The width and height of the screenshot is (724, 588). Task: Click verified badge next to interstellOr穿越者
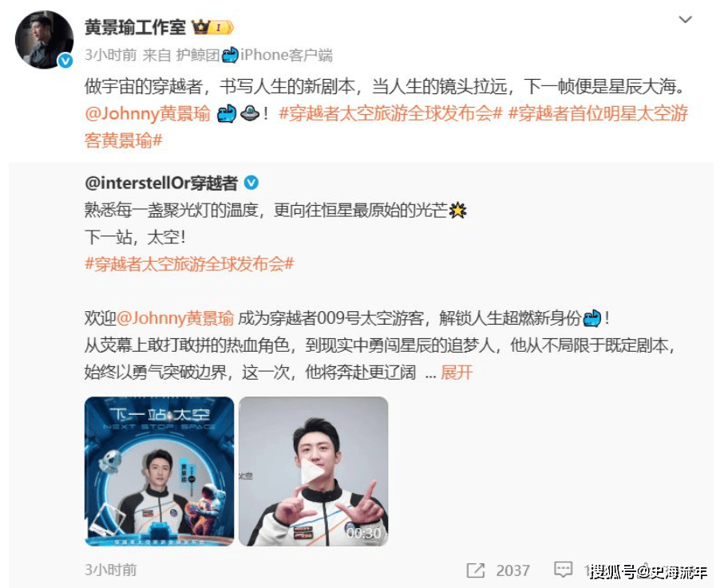[251, 184]
